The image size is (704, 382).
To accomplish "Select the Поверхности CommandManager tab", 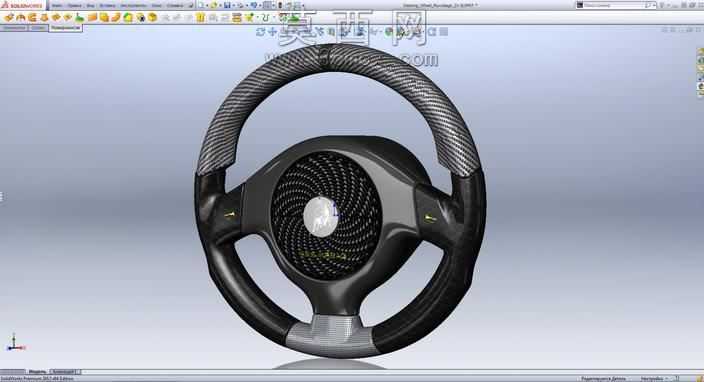I will click(66, 28).
